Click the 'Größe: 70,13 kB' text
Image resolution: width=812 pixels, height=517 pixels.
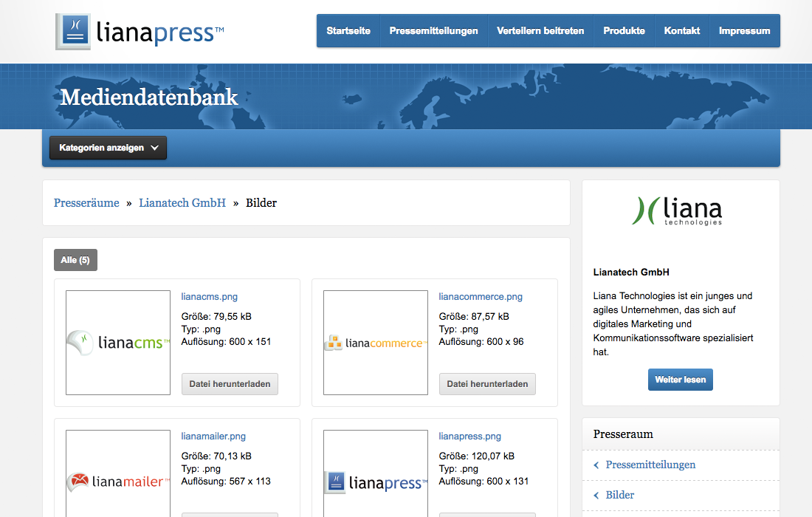216,456
